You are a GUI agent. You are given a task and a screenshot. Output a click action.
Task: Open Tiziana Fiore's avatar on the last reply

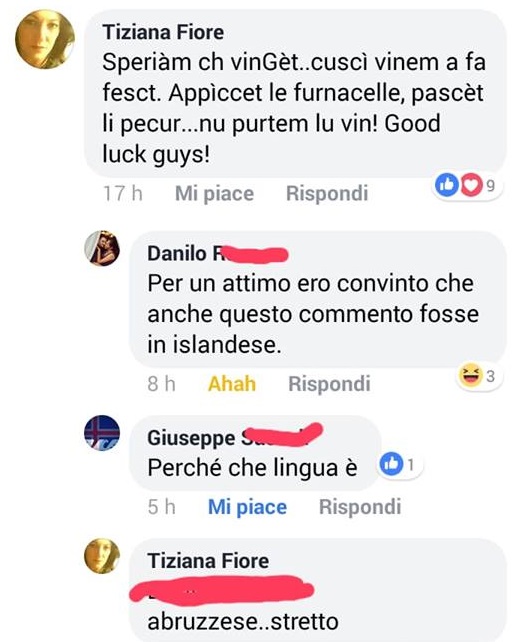pyautogui.click(x=102, y=556)
